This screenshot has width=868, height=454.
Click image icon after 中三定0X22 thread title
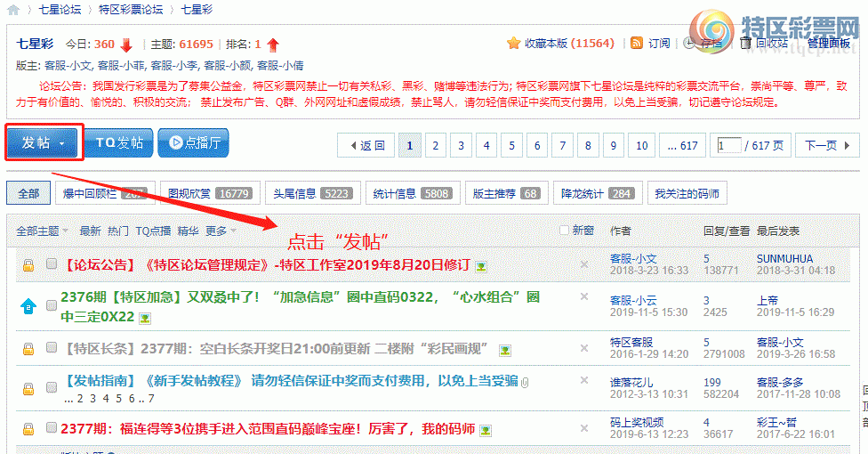click(145, 318)
